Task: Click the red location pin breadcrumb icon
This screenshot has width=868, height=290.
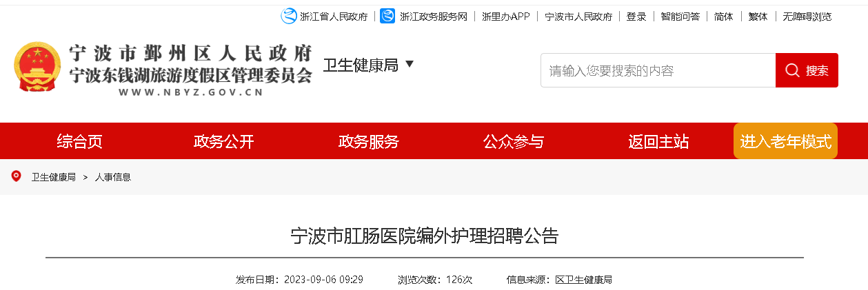Action: click(x=17, y=176)
